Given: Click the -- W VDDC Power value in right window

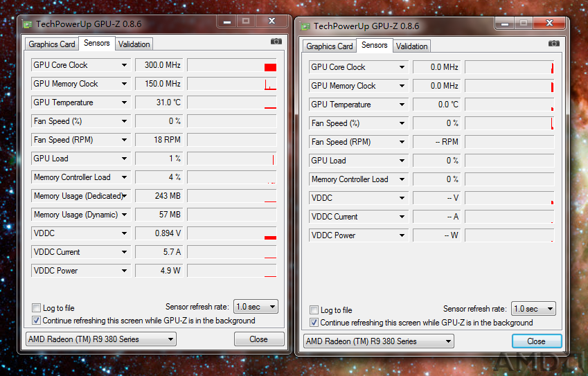Looking at the screenshot, I should point(437,236).
